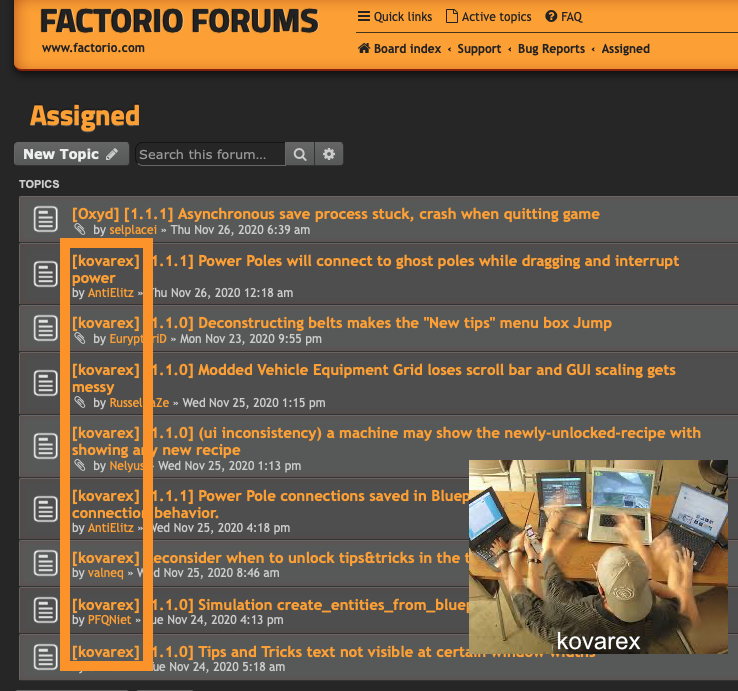Click topic icon for ghost poles topic
This screenshot has width=738, height=691.
(46, 273)
